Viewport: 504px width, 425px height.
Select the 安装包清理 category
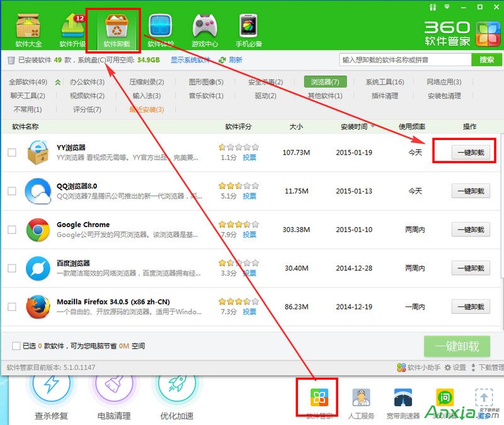point(444,96)
